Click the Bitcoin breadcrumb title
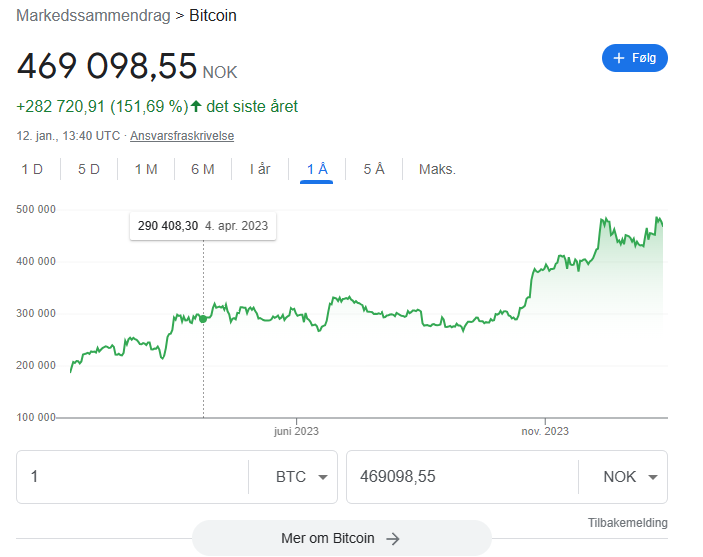 click(x=213, y=16)
